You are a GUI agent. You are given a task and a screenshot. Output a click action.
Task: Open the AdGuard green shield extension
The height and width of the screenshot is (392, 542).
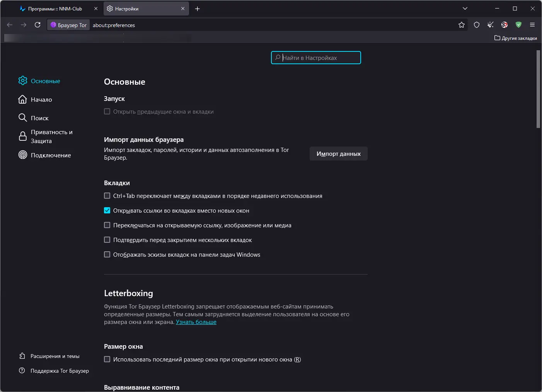pyautogui.click(x=518, y=25)
